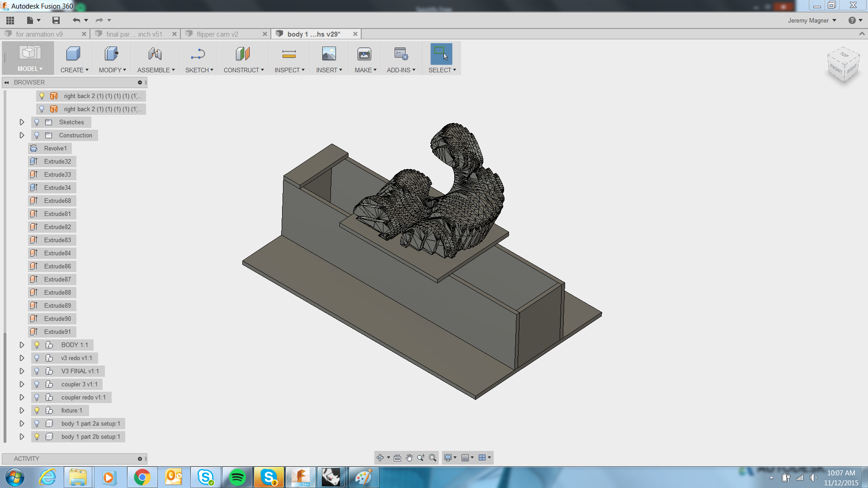Open the data panel grid icon
This screenshot has height=488, width=868.
point(10,20)
